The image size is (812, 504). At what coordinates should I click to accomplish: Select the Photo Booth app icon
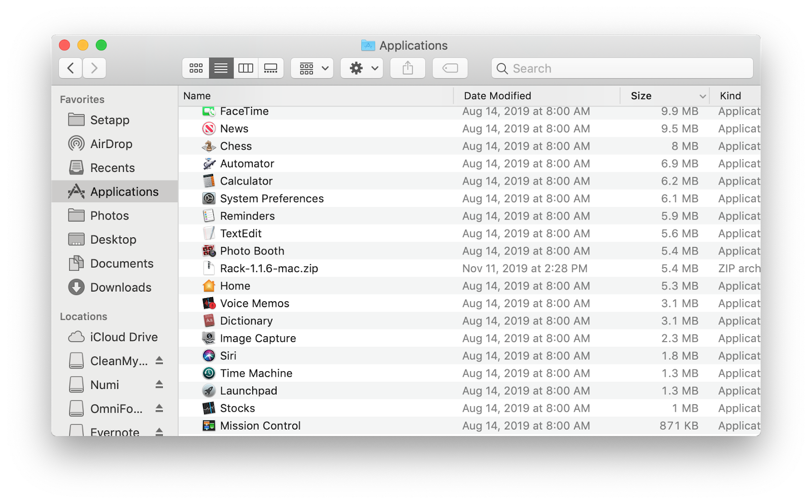pyautogui.click(x=209, y=251)
